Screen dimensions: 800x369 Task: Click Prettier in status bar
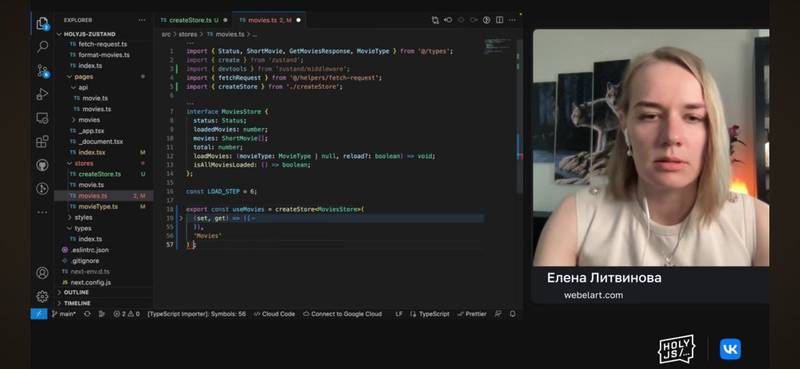[472, 314]
